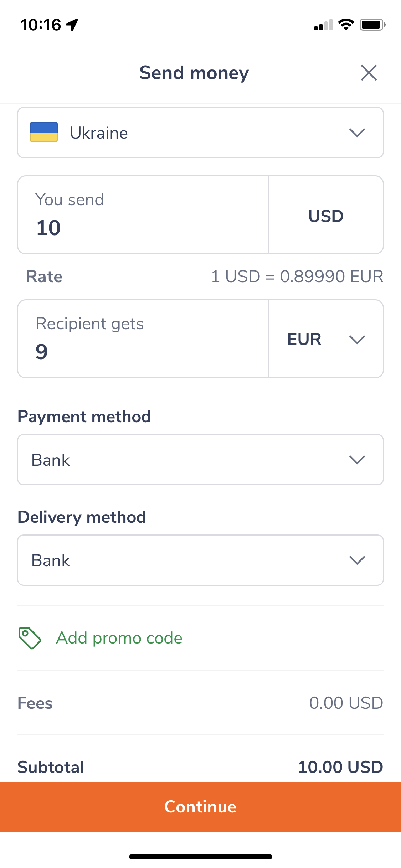Tap the Wi-Fi status icon
This screenshot has height=868, width=401.
coord(345,25)
